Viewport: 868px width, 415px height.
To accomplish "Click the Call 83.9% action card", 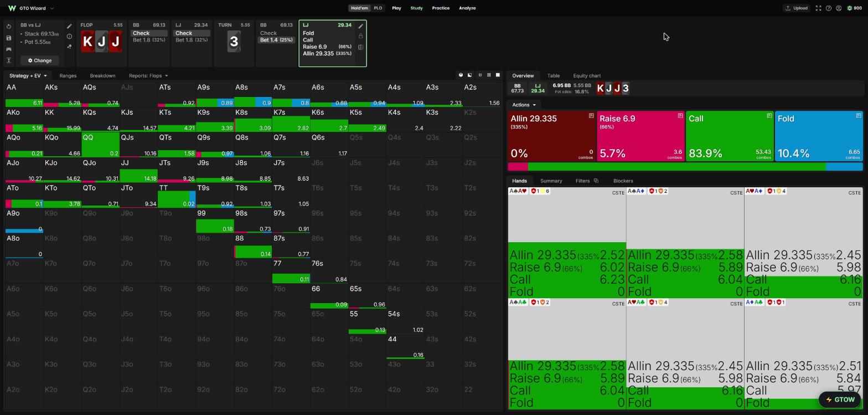I will [730, 136].
